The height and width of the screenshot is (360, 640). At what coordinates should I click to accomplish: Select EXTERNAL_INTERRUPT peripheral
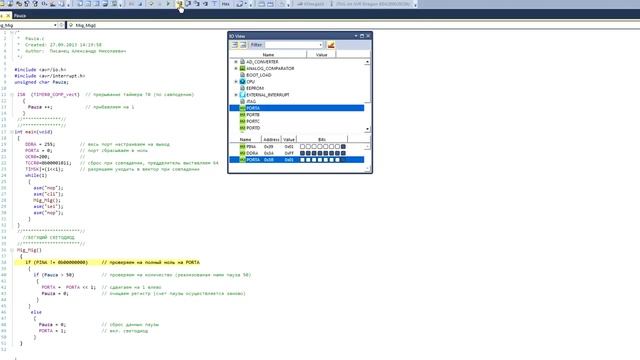tap(267, 95)
